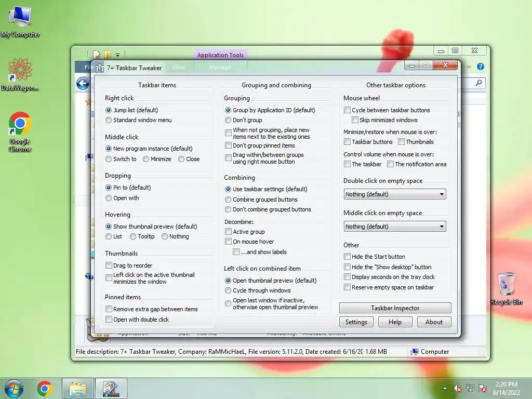The height and width of the screenshot is (399, 532).
Task: Enable Open with double click
Action: [137, 320]
